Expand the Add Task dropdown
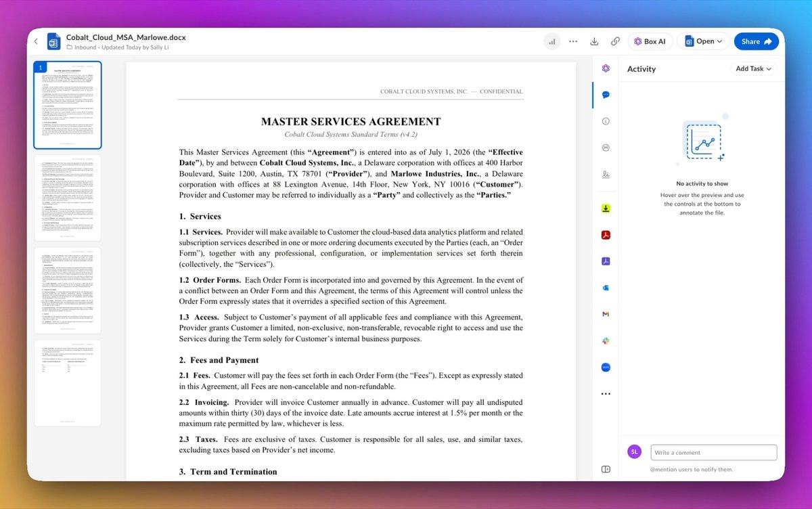 click(754, 68)
